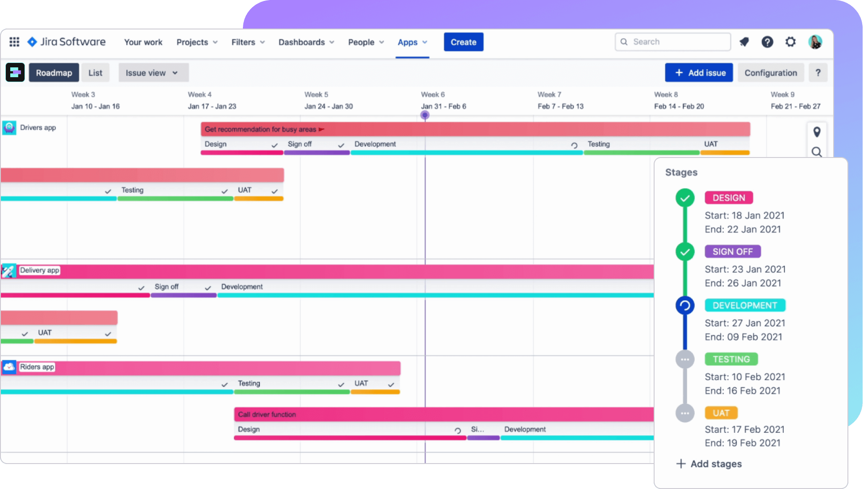Click the Riders app cloud icon
This screenshot has height=489, width=868.
click(x=9, y=367)
